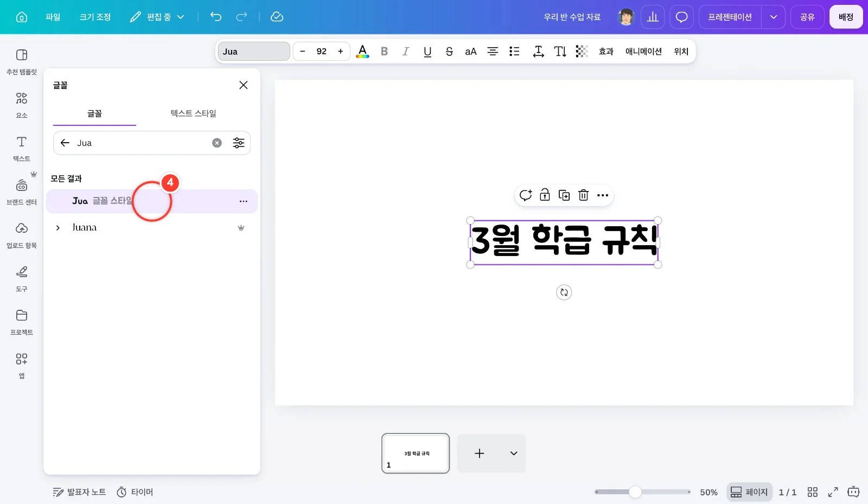This screenshot has width=868, height=504.
Task: Expand the Juana font family
Action: pos(58,228)
